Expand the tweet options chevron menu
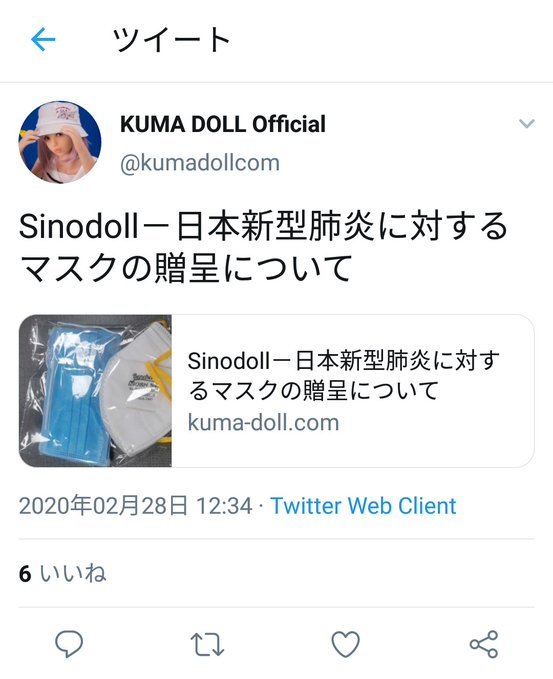553x679 pixels. (527, 124)
